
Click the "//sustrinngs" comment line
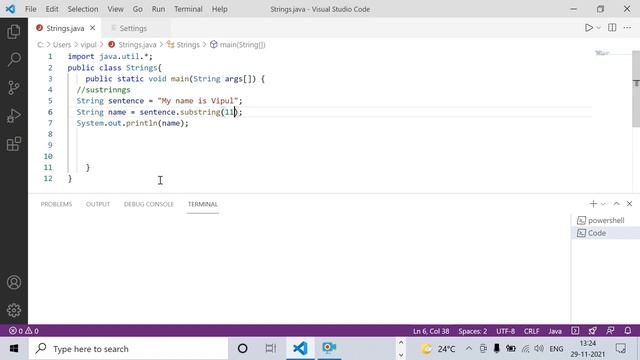[x=103, y=89]
